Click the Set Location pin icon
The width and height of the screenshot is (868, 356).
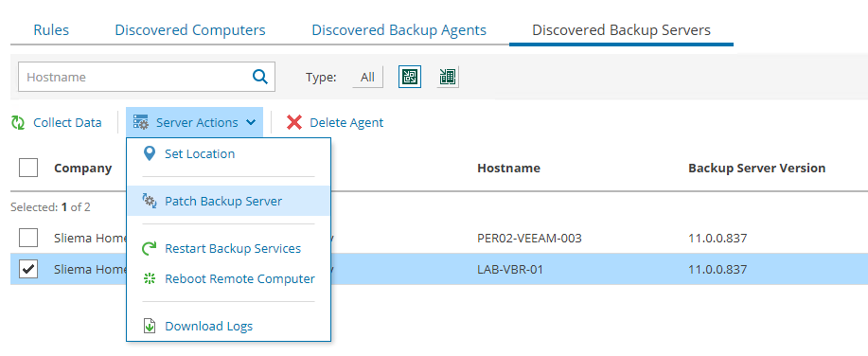click(x=149, y=154)
